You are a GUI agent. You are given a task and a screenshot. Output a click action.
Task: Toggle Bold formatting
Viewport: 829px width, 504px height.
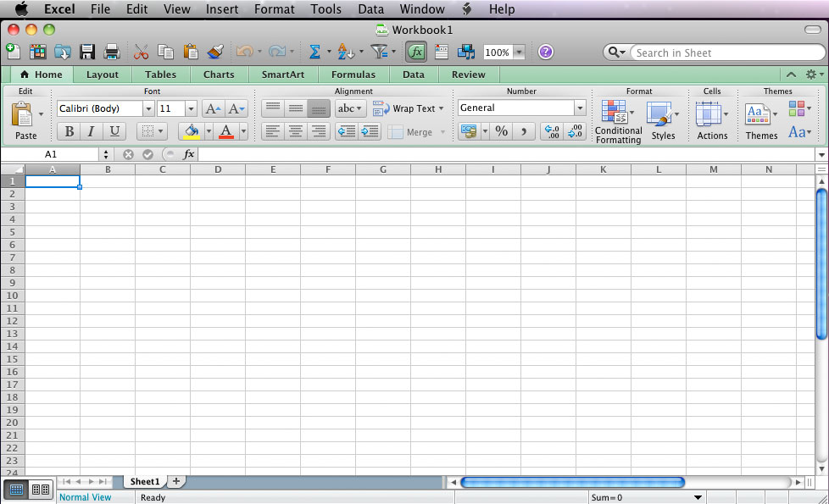pyautogui.click(x=69, y=131)
